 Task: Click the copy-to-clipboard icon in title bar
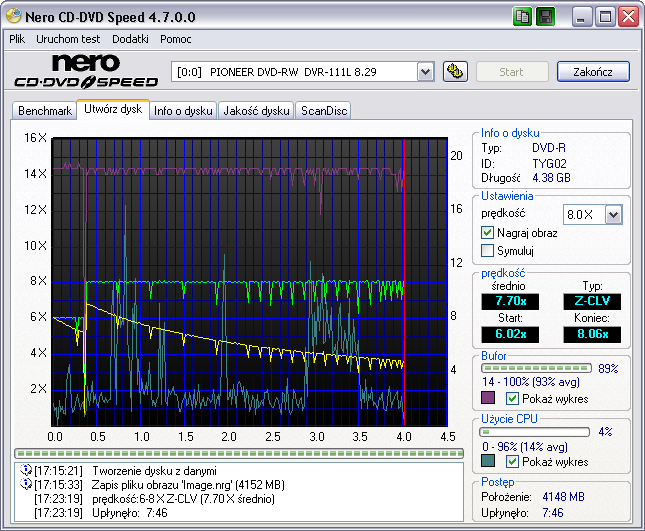coord(522,17)
